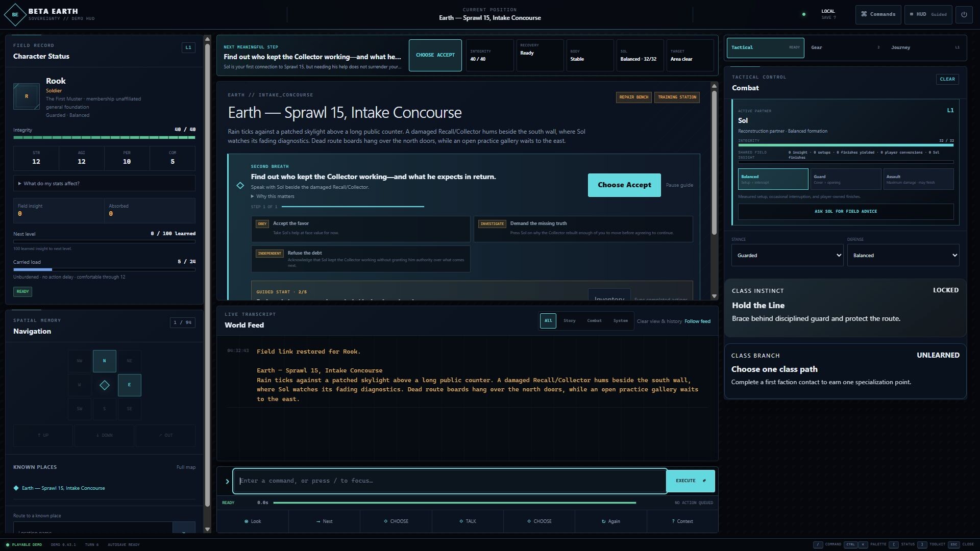Filter World Feed to System

click(x=620, y=321)
